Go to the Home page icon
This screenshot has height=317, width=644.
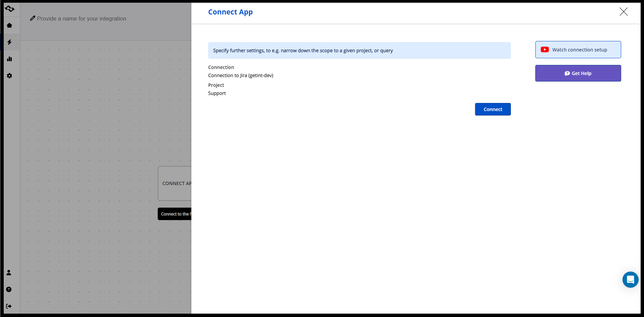point(9,25)
